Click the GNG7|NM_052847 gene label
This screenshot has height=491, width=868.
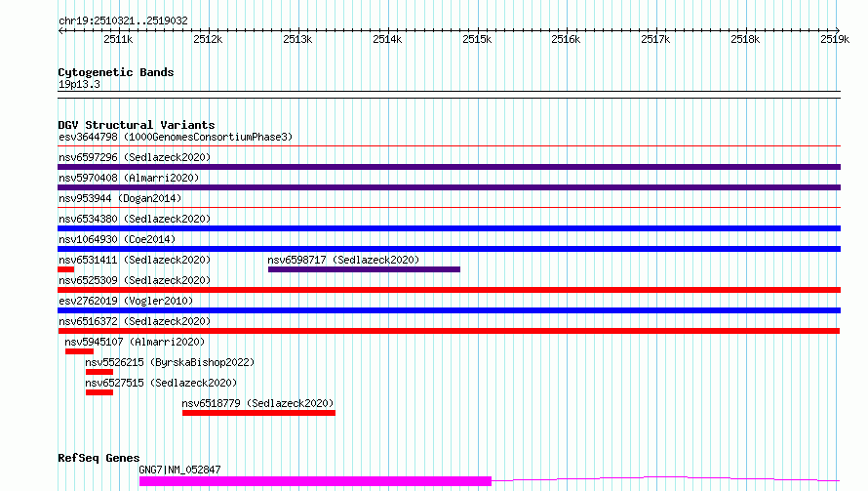pyautogui.click(x=179, y=470)
